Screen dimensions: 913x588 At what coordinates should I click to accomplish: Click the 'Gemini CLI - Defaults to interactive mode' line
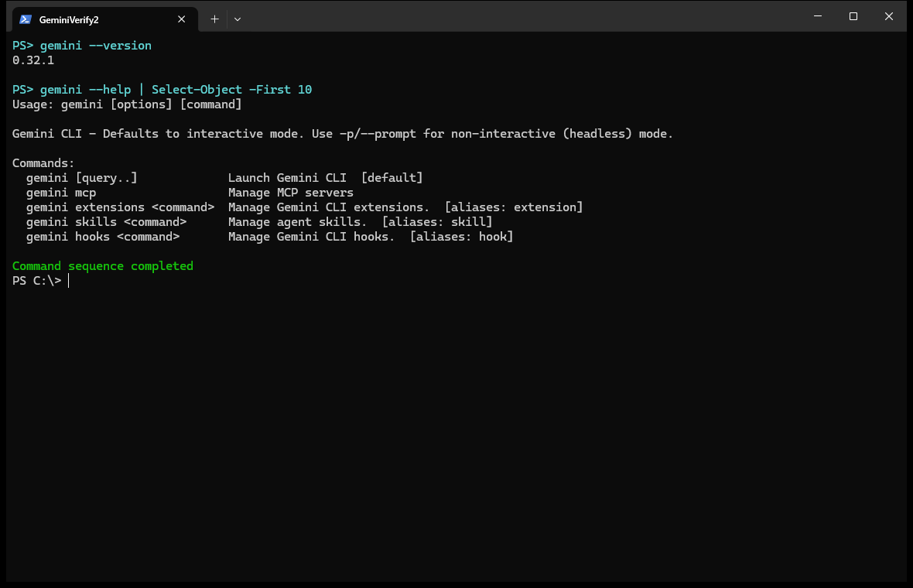pyautogui.click(x=342, y=134)
